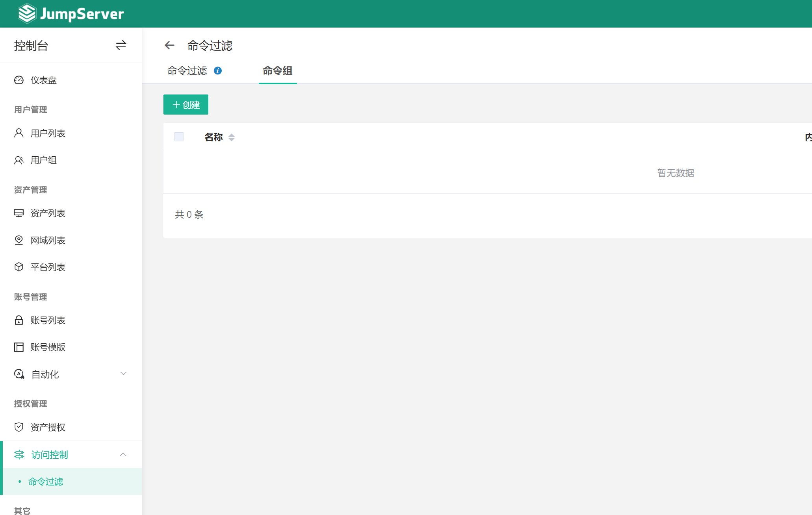This screenshot has height=515, width=812.
Task: Click the account list lock icon
Action: (x=19, y=320)
